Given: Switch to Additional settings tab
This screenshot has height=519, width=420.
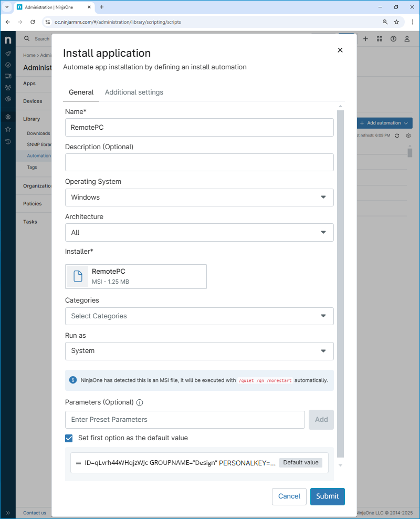Looking at the screenshot, I should (x=134, y=92).
